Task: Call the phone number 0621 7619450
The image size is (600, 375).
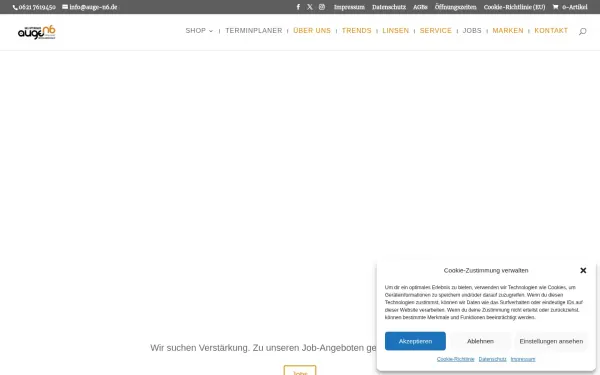Action: (34, 7)
